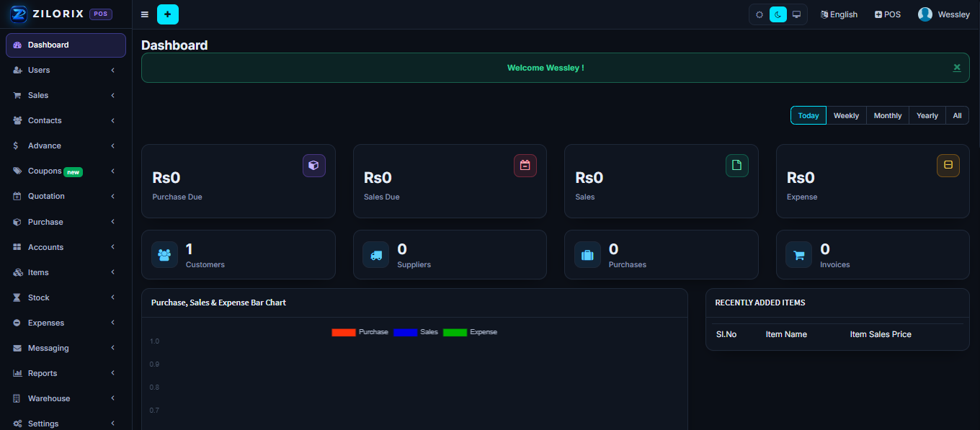Click the Purchase Due cube icon
This screenshot has width=980, height=430.
click(314, 166)
